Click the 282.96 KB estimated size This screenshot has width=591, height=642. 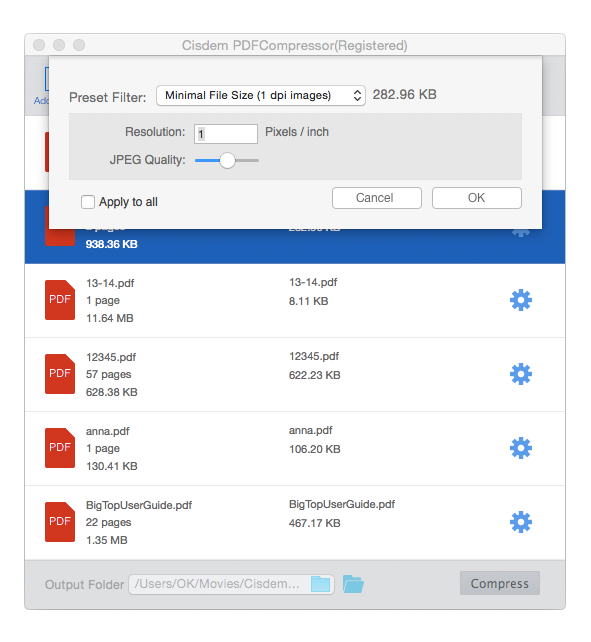(x=404, y=95)
